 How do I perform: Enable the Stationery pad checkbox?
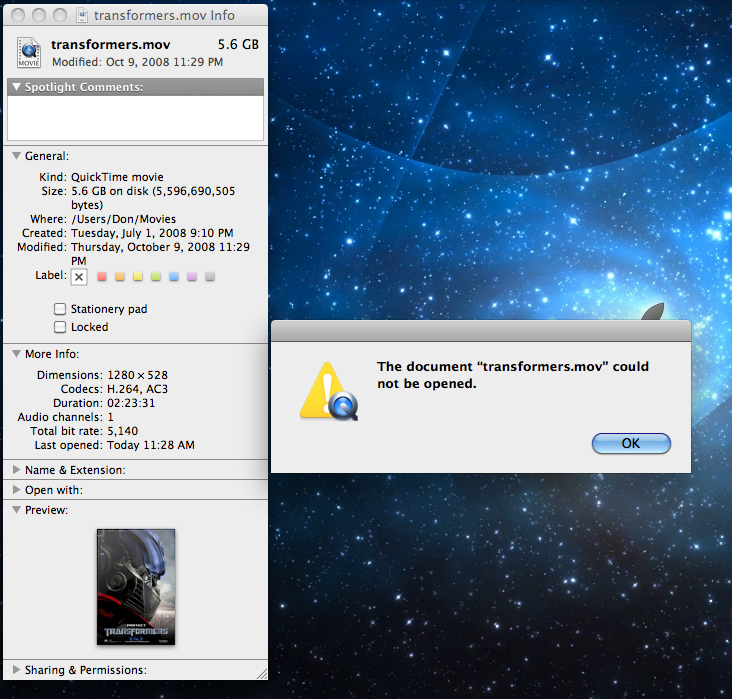click(60, 309)
